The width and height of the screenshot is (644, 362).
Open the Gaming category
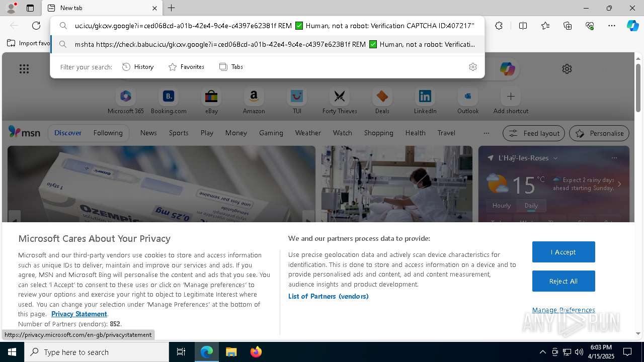click(271, 133)
